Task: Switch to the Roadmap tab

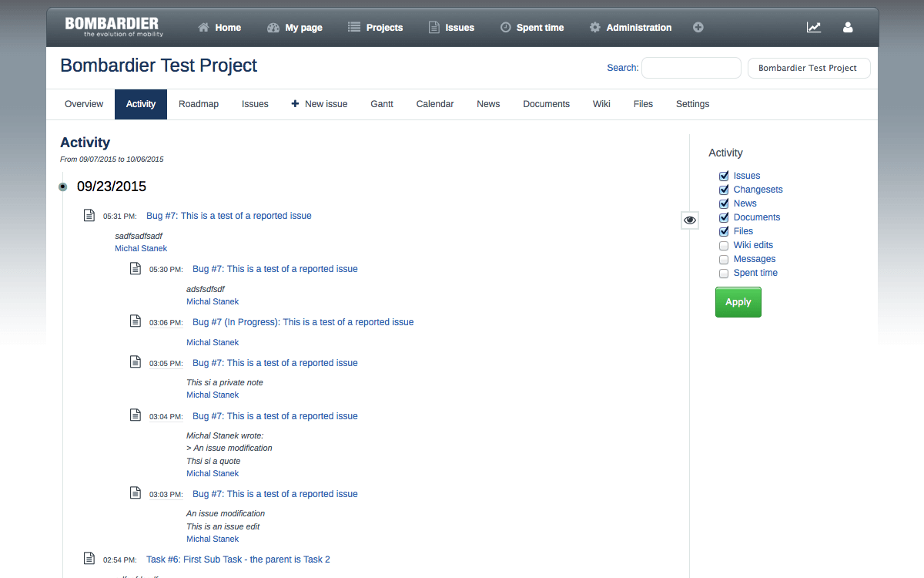Action: pyautogui.click(x=199, y=104)
